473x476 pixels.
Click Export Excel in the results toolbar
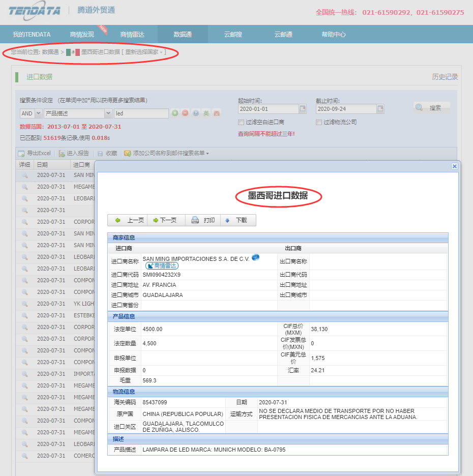(x=35, y=153)
